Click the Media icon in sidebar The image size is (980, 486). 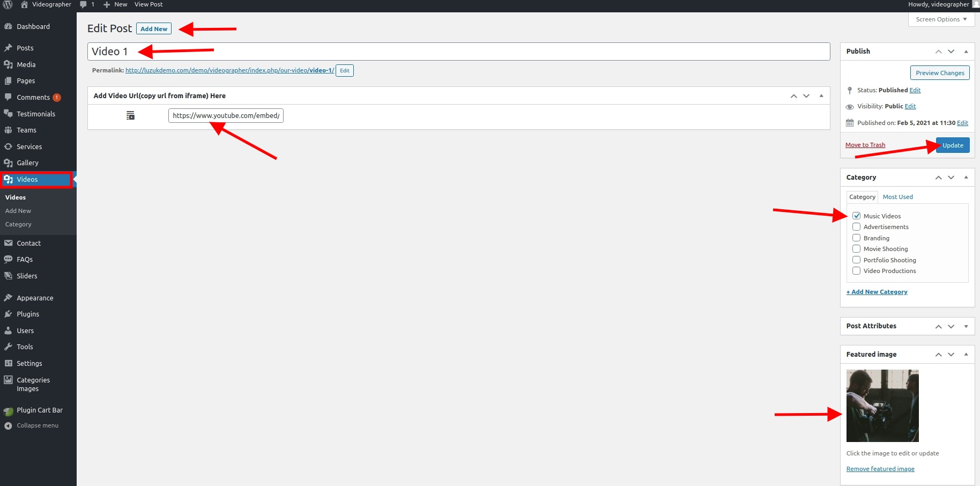[8, 64]
